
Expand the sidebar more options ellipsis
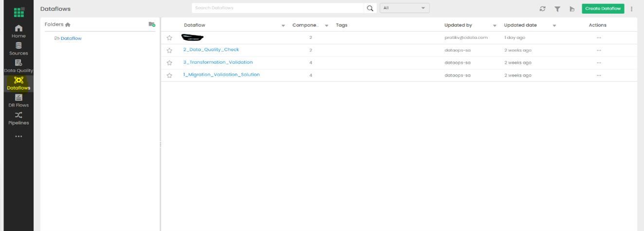(18, 136)
